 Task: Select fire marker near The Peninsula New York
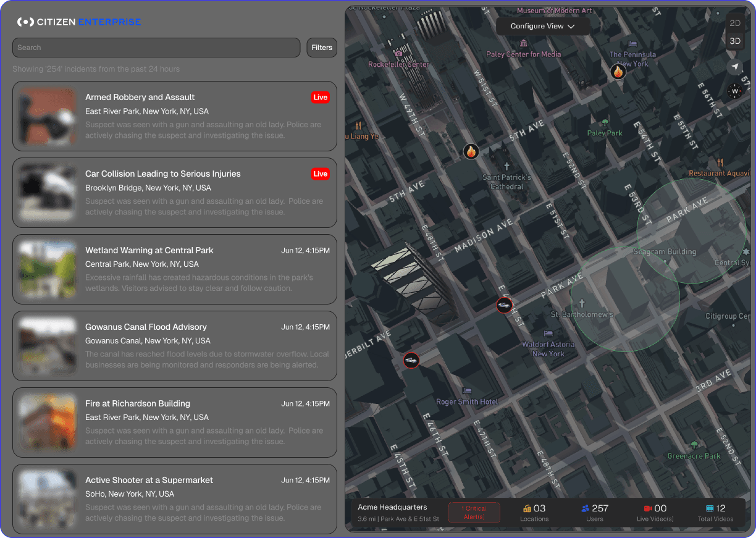(618, 72)
